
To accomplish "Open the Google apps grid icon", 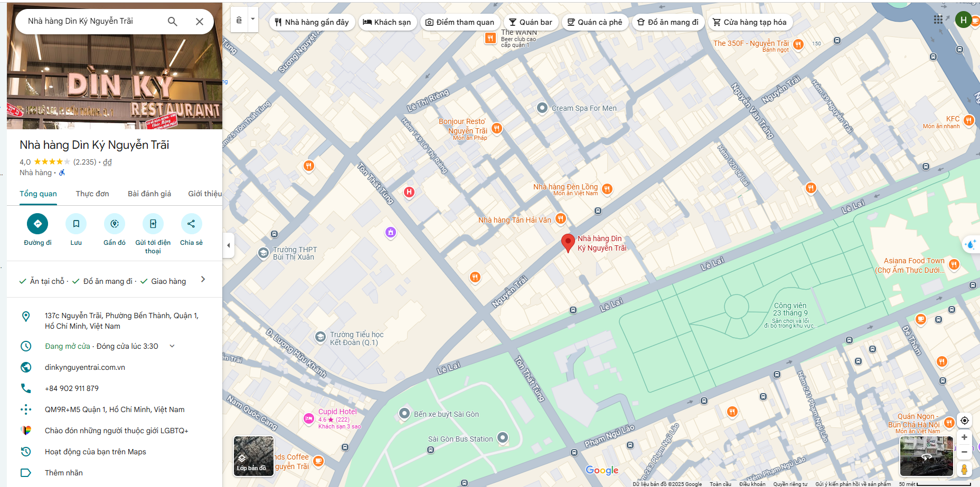I will pos(938,20).
